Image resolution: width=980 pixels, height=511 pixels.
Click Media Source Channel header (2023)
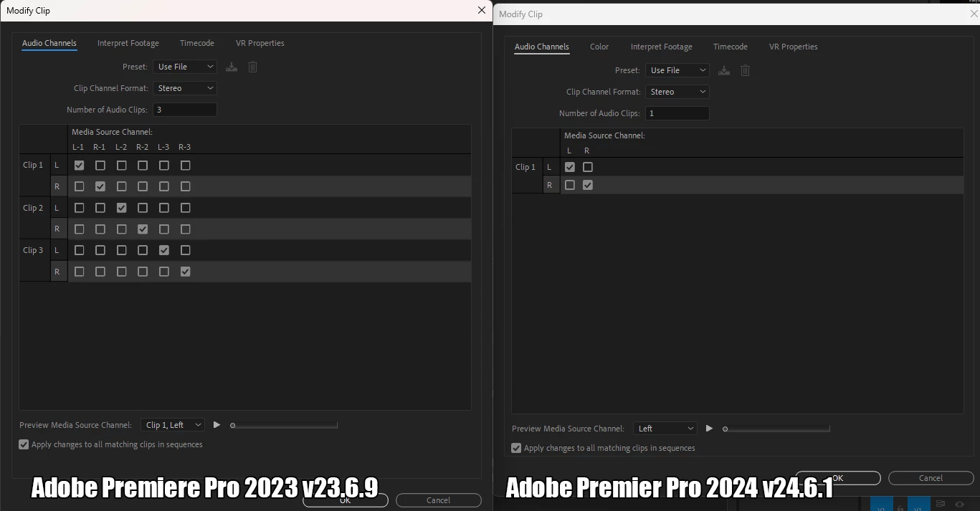tap(112, 132)
